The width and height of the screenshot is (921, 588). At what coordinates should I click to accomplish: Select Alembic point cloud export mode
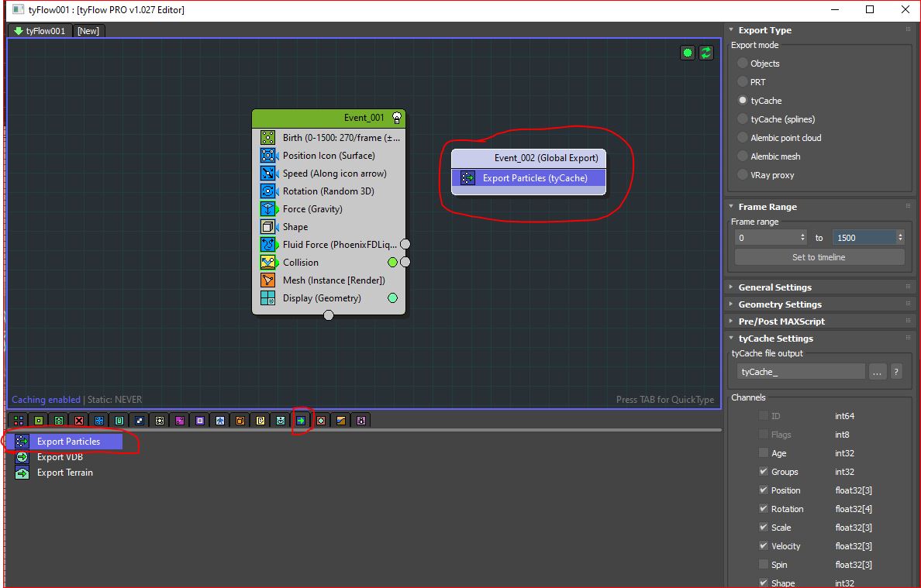tap(743, 137)
